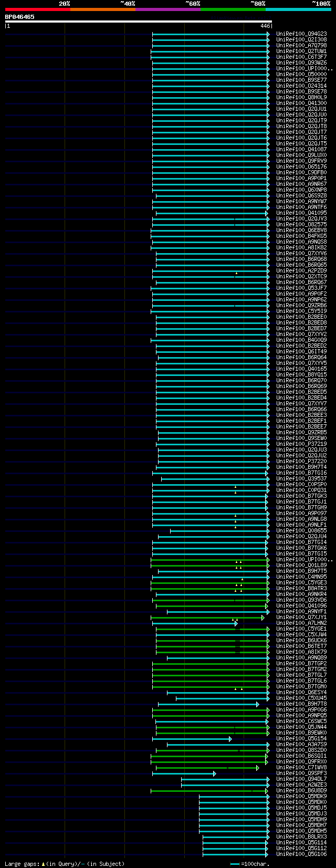Select UniRef100_A9P097 hit
This screenshot has width=336, height=868.
pos(301,513)
